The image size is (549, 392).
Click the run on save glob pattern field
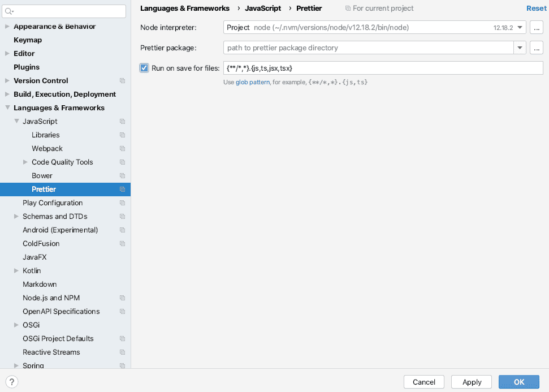[x=383, y=68]
